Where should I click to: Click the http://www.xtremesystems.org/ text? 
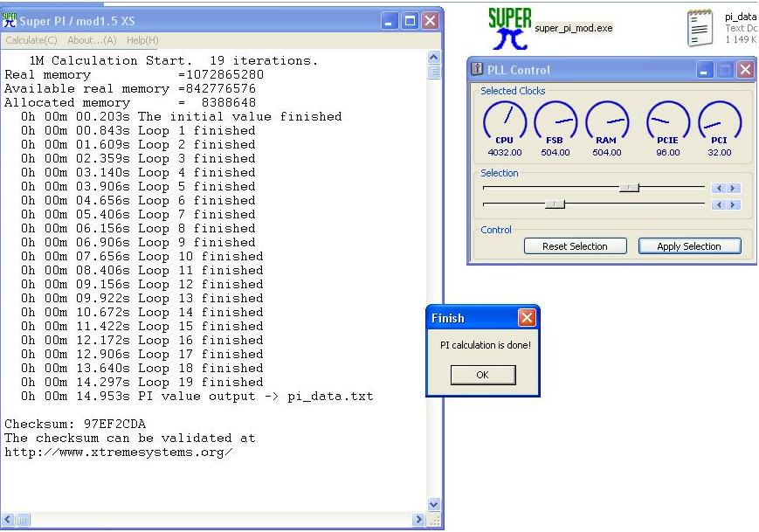pyautogui.click(x=119, y=453)
